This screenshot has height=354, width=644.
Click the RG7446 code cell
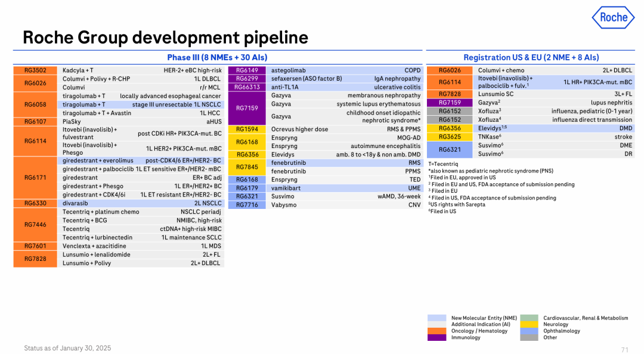tap(35, 224)
